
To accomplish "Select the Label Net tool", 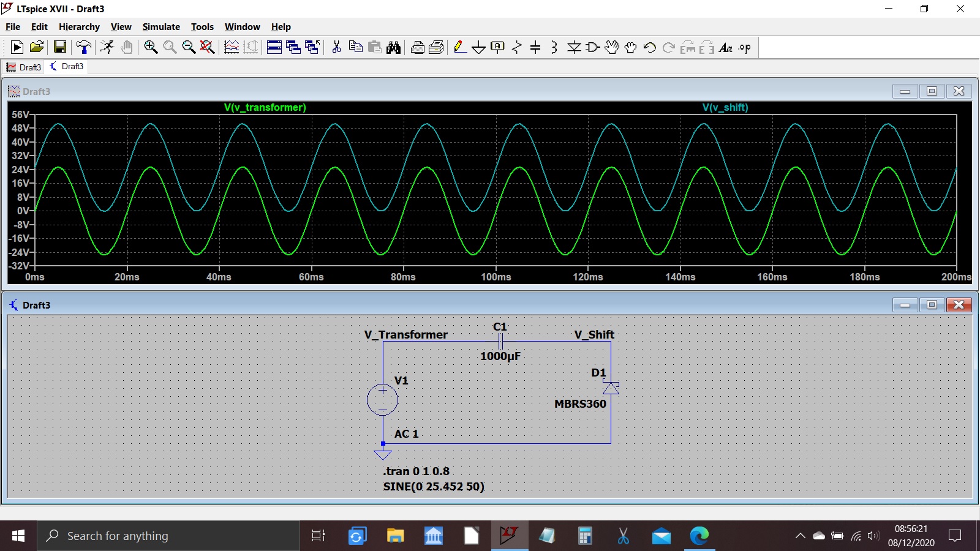I will [x=498, y=47].
